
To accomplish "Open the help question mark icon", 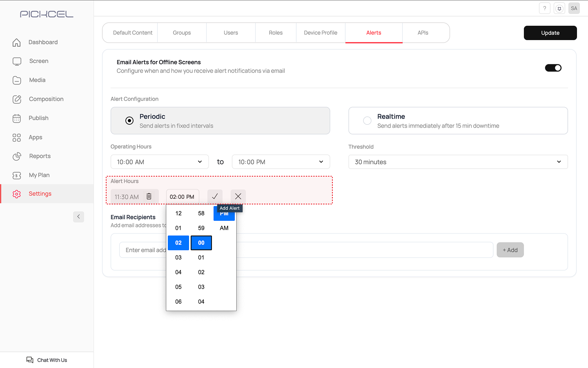I will click(544, 8).
